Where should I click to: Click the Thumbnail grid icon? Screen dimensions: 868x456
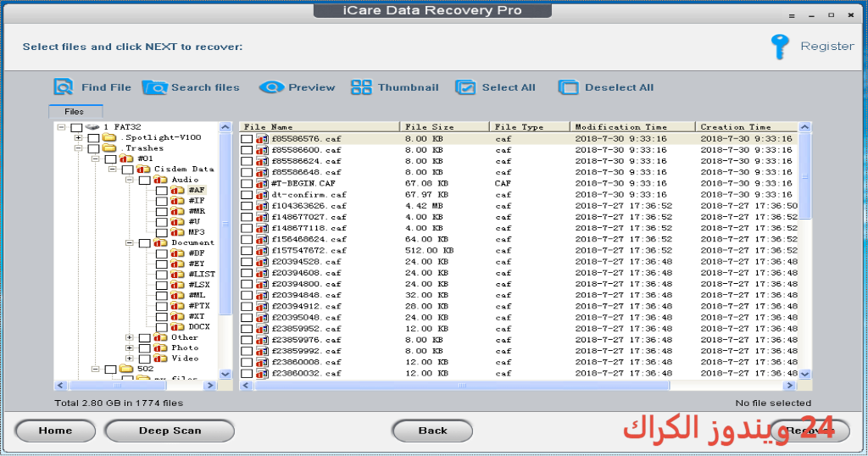click(x=361, y=87)
